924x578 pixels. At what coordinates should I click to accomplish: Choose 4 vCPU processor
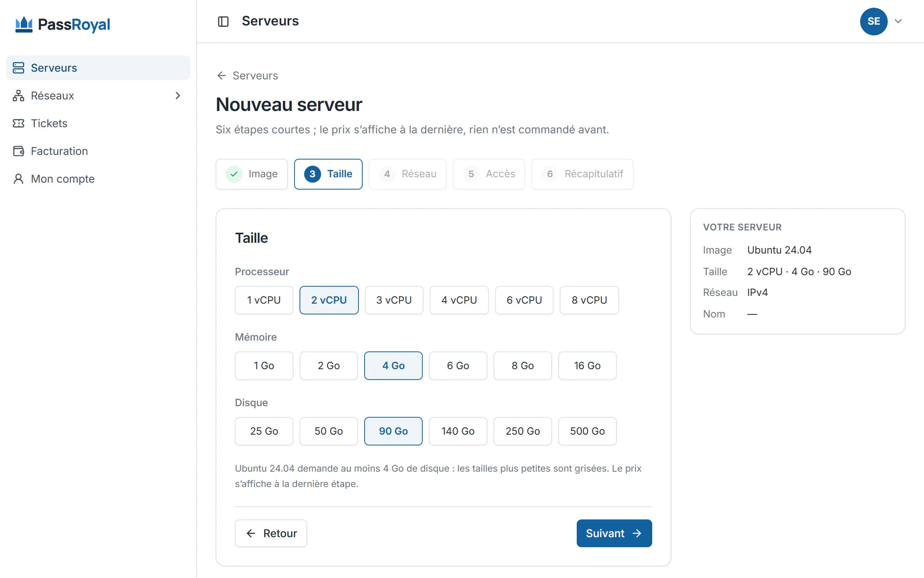(x=459, y=300)
